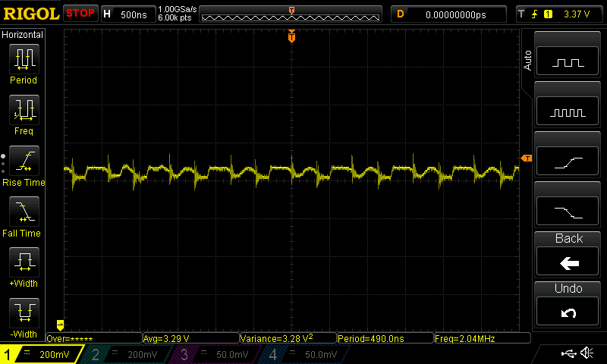Viewport: 607px width, 364px height.
Task: Click the Over=***** measurement readout
Action: (x=94, y=338)
